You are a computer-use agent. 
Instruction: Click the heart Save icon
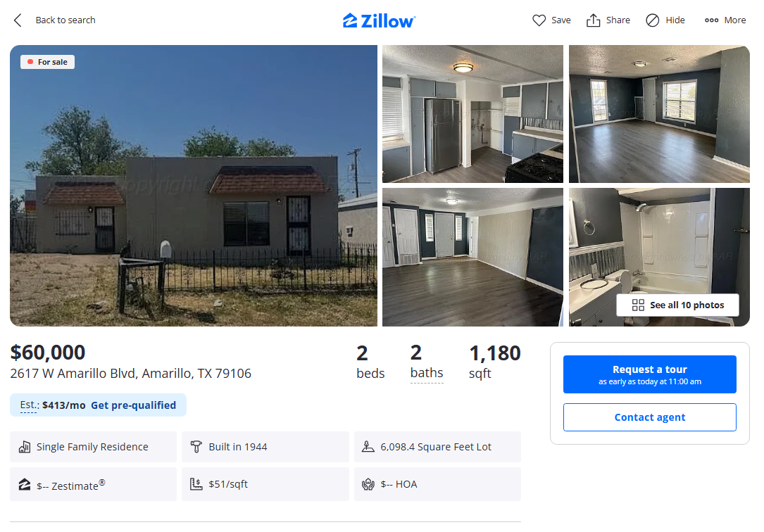(x=539, y=20)
